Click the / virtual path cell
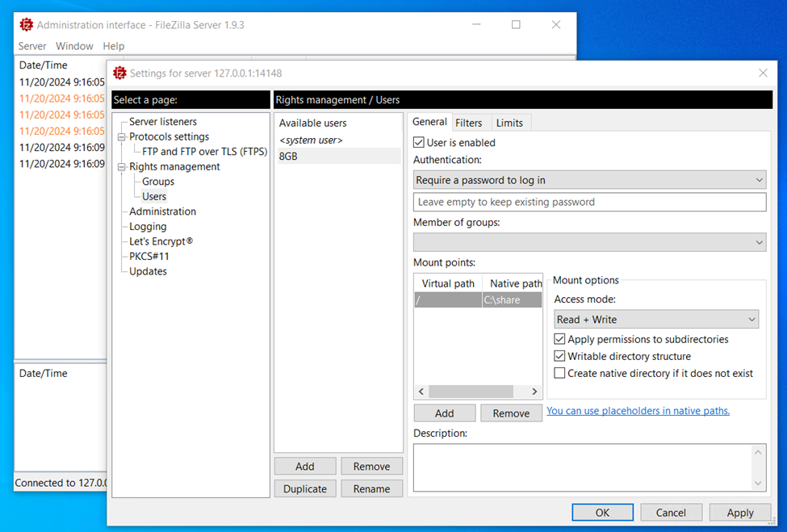 pyautogui.click(x=448, y=300)
